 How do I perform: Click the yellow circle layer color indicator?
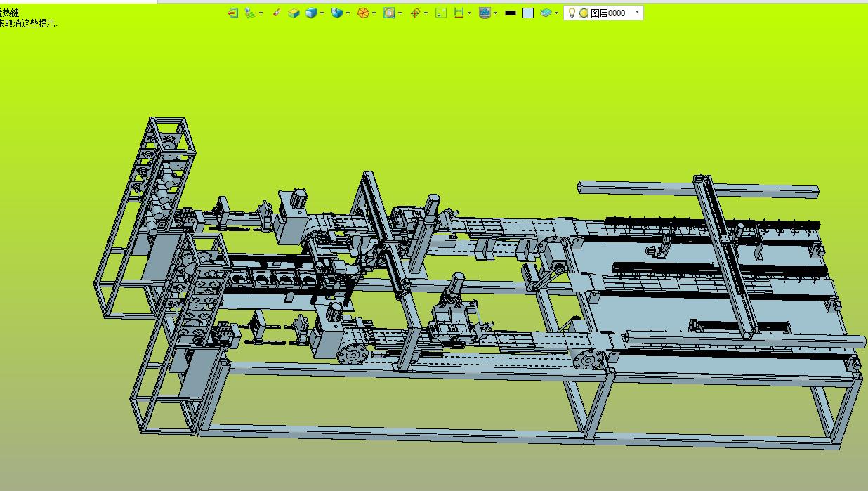click(x=584, y=13)
